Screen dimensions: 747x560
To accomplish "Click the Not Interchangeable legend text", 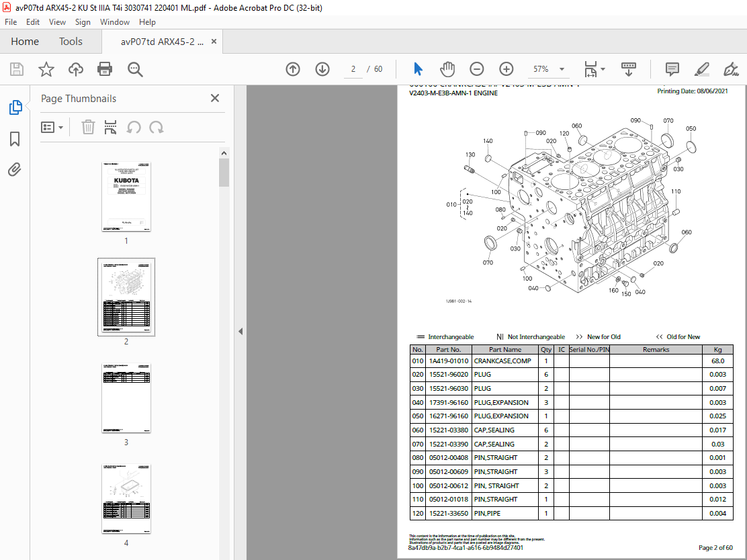I will [536, 336].
